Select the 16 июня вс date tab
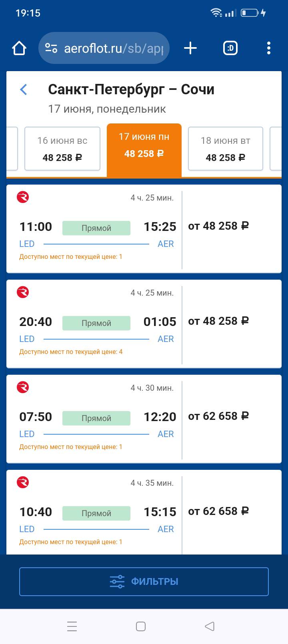288x644 pixels. click(62, 149)
